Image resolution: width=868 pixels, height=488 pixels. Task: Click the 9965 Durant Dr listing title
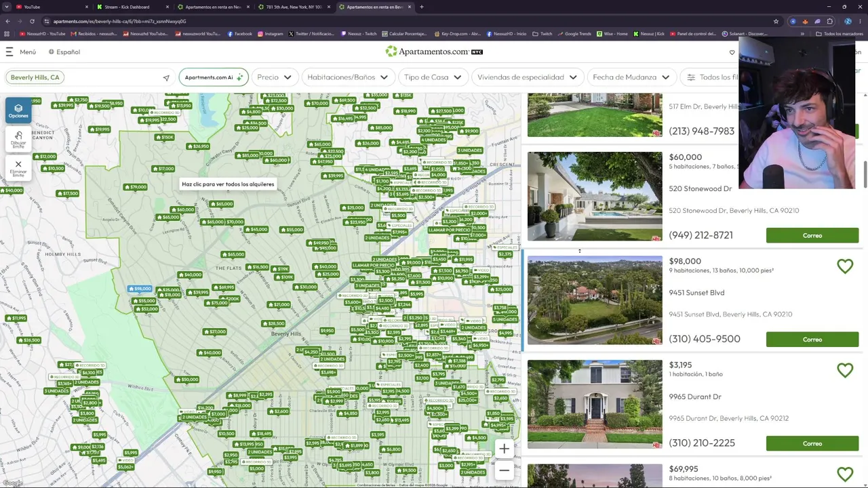pyautogui.click(x=695, y=396)
